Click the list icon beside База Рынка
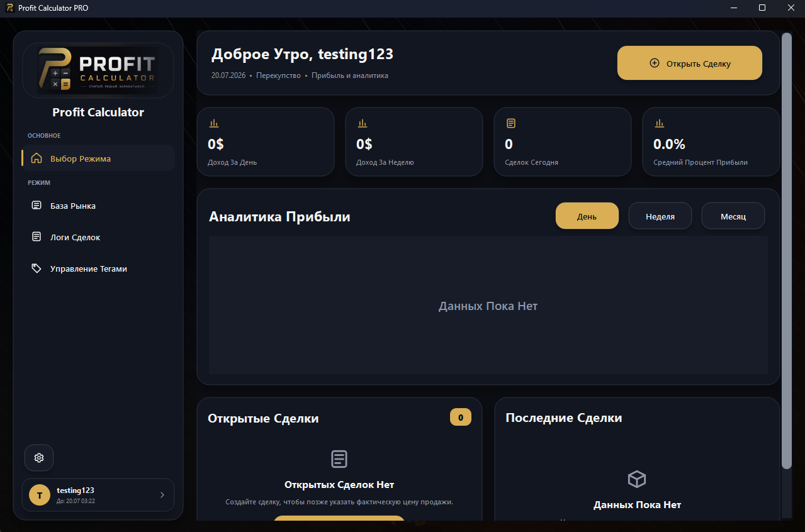The width and height of the screenshot is (805, 532). (x=37, y=206)
